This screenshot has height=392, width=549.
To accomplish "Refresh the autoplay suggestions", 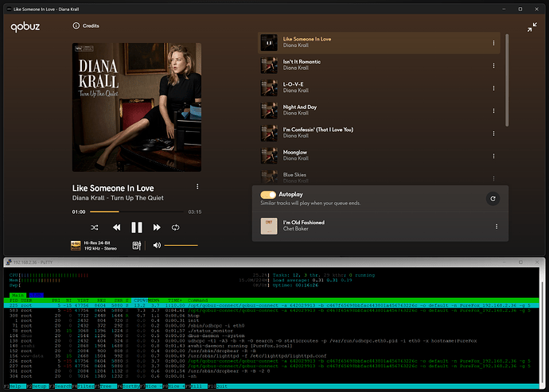I will pyautogui.click(x=493, y=199).
